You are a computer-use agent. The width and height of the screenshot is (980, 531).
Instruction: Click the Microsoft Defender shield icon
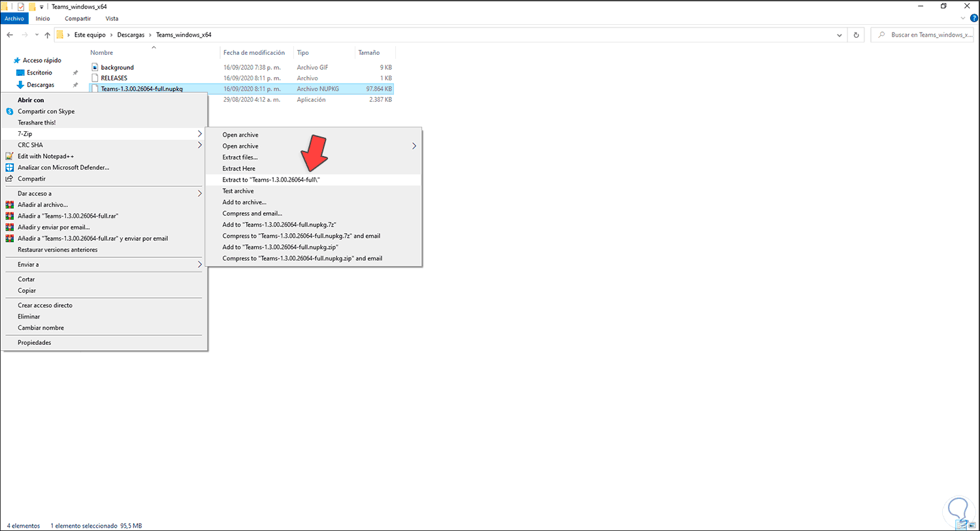coord(9,167)
